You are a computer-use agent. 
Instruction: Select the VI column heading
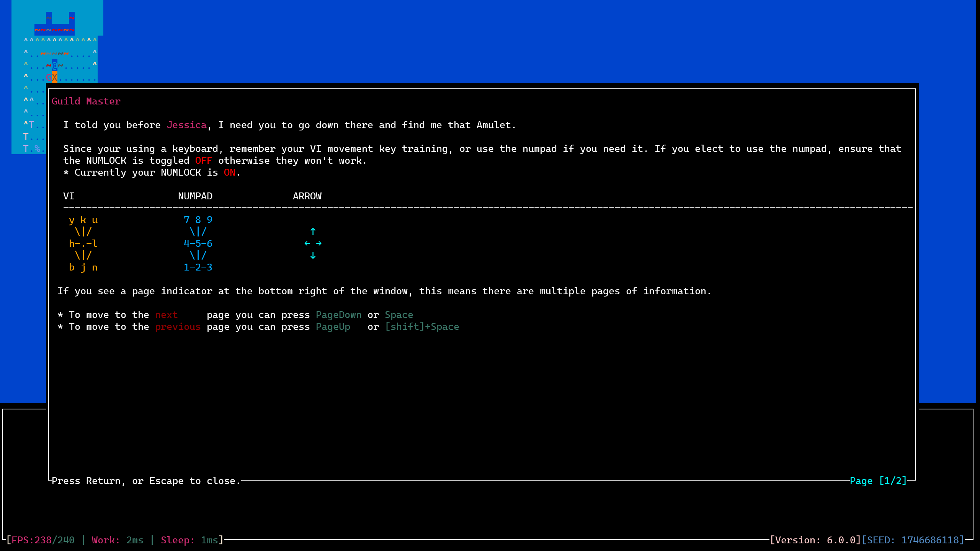pos(69,196)
